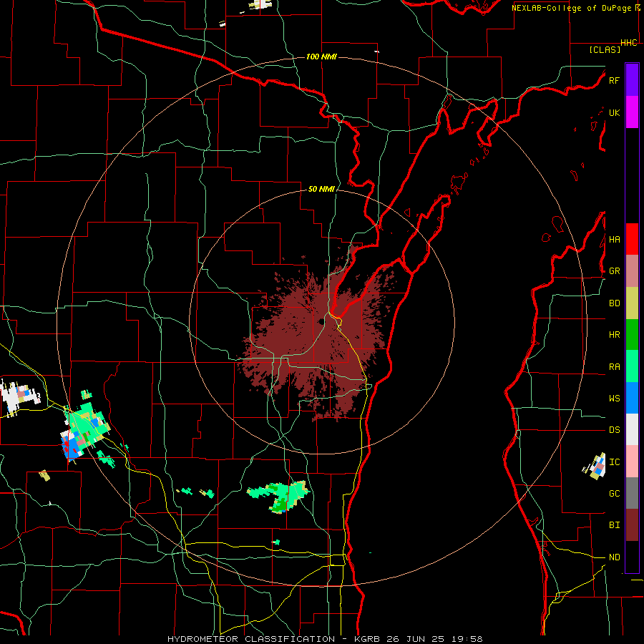This screenshot has width=644, height=644.
Task: Click the UK magenta legend swatch
Action: pyautogui.click(x=632, y=112)
